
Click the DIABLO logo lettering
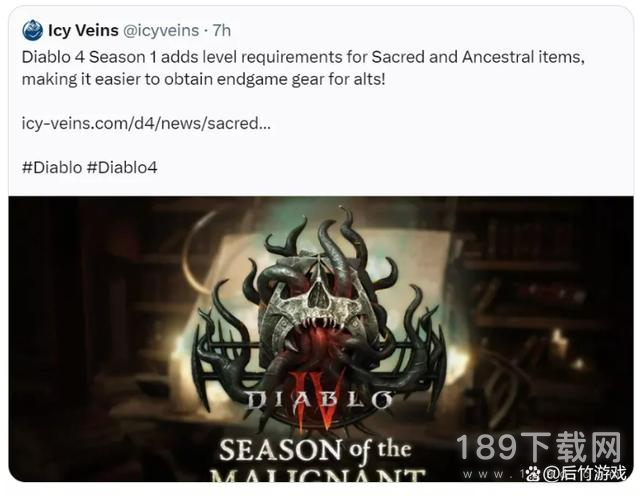[319, 400]
